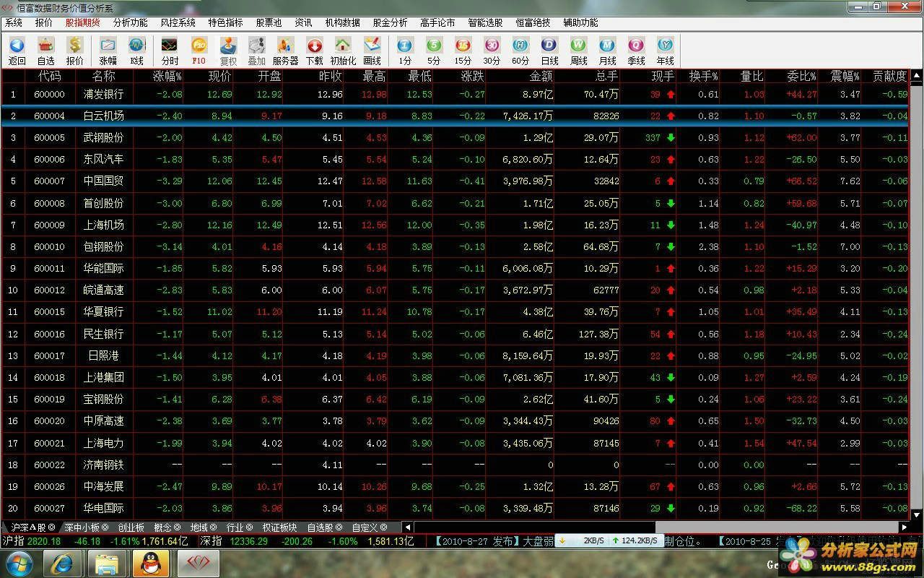Viewport: 924px width, 578px height.
Task: Open the 权证板块 tab
Action: tap(280, 527)
